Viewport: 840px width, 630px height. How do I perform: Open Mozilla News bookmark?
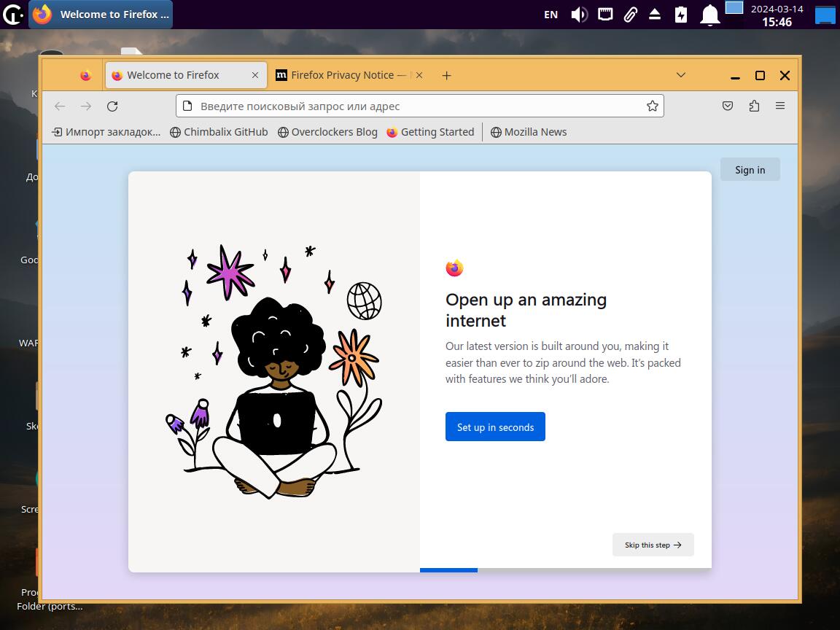pos(528,132)
